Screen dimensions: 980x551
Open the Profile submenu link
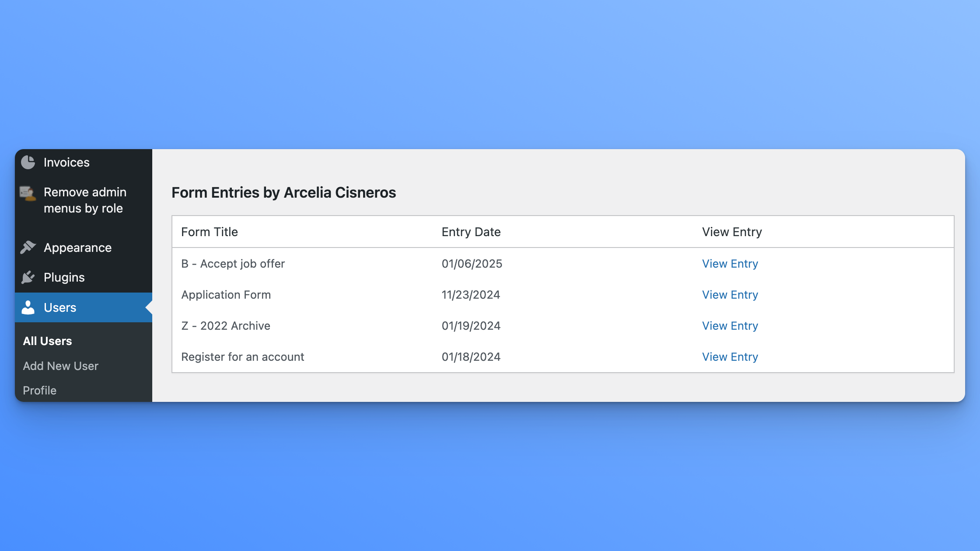[39, 391]
